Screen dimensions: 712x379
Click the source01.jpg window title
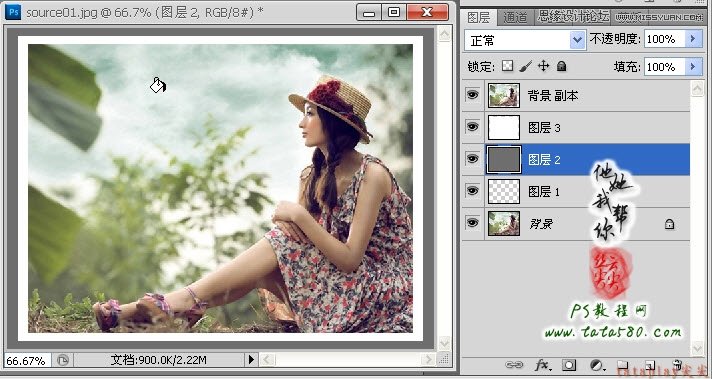(x=144, y=12)
